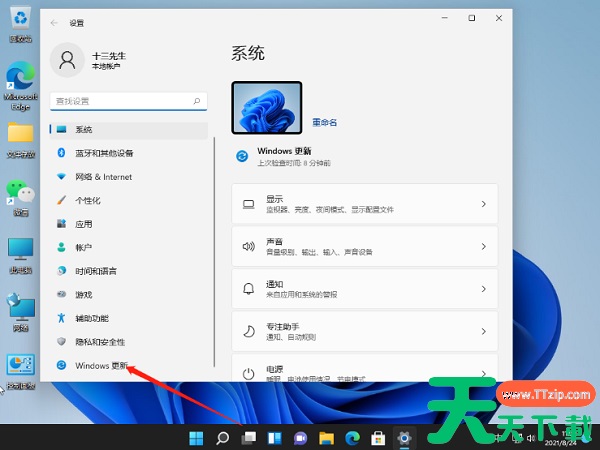Screen dimensions: 600x450
Task: Open 隐私和安全性 settings
Action: [x=129, y=342]
